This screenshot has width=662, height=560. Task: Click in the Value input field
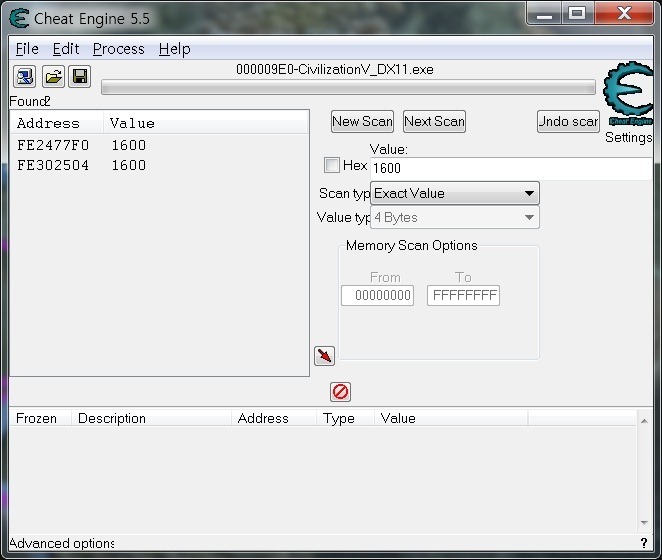(x=511, y=169)
